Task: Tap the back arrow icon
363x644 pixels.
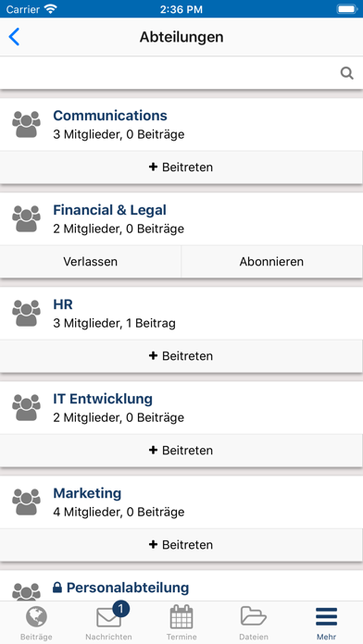Action: [14, 37]
